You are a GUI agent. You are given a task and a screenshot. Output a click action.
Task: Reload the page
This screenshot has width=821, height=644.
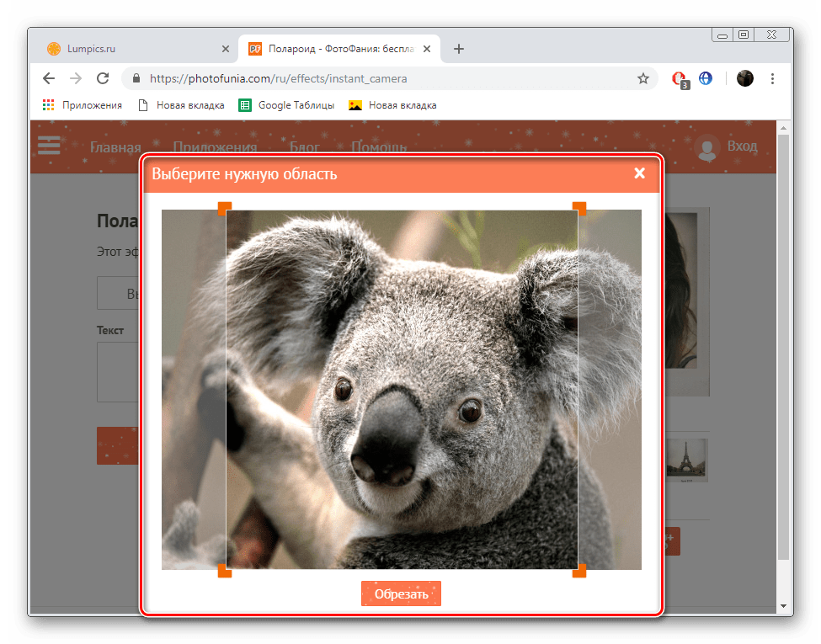click(x=103, y=78)
